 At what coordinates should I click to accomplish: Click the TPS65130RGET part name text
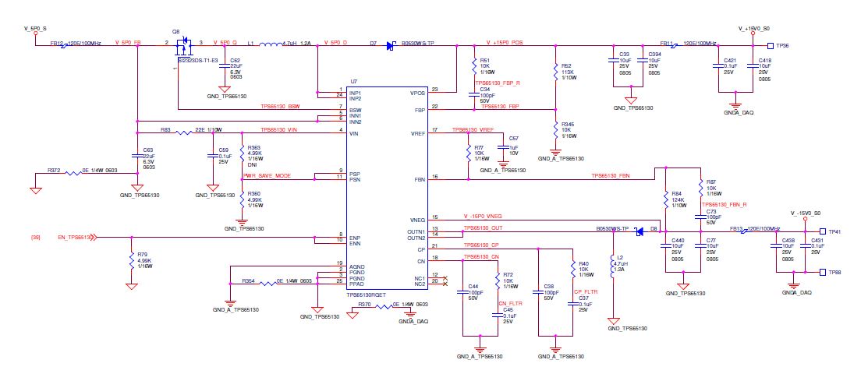pos(368,295)
